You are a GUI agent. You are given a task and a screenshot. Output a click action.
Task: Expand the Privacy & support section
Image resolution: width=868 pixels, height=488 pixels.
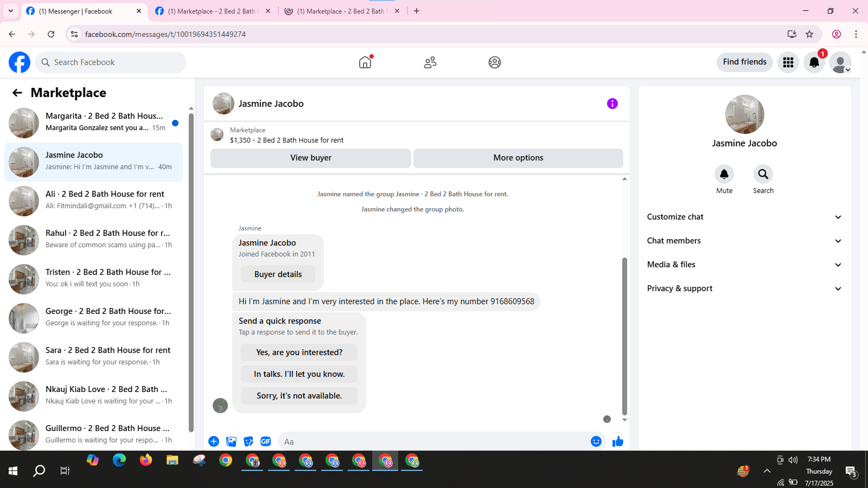click(x=744, y=288)
